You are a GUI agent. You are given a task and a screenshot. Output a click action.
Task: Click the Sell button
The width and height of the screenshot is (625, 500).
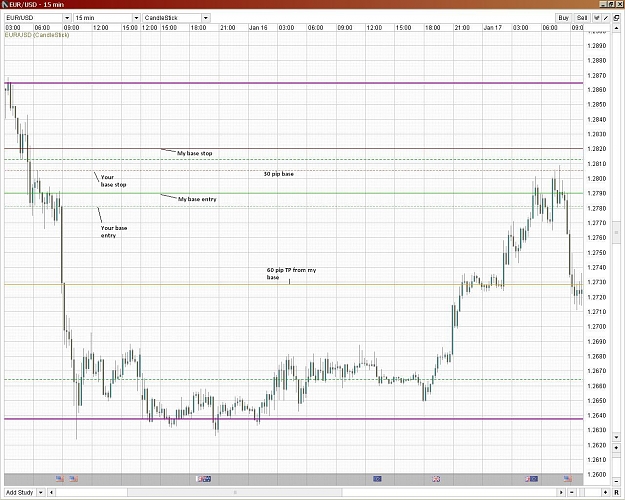point(582,18)
